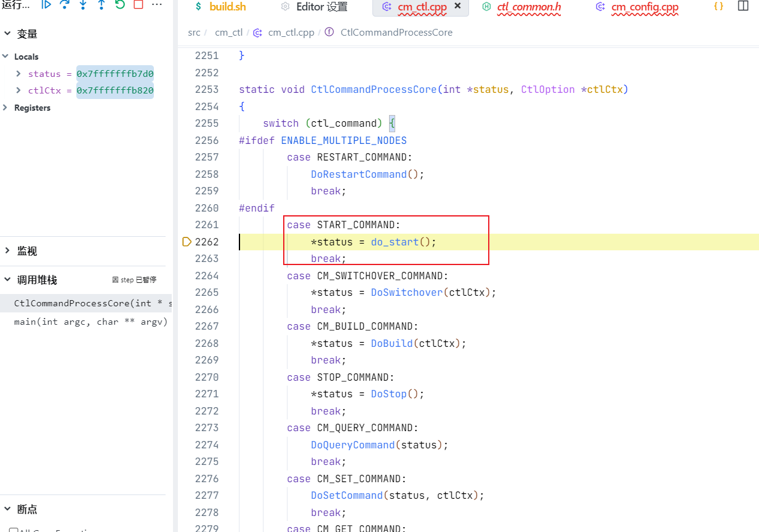Click the Step Into debug icon

point(83,4)
